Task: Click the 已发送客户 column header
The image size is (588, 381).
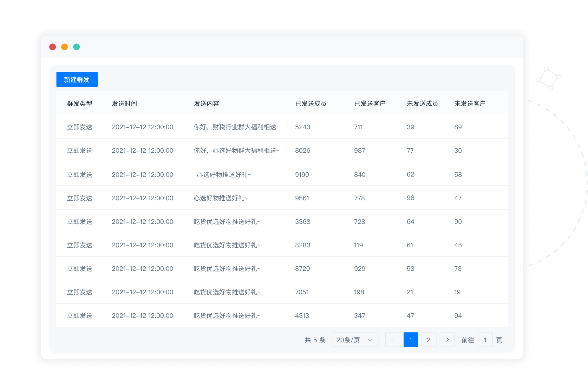Action: (x=370, y=104)
